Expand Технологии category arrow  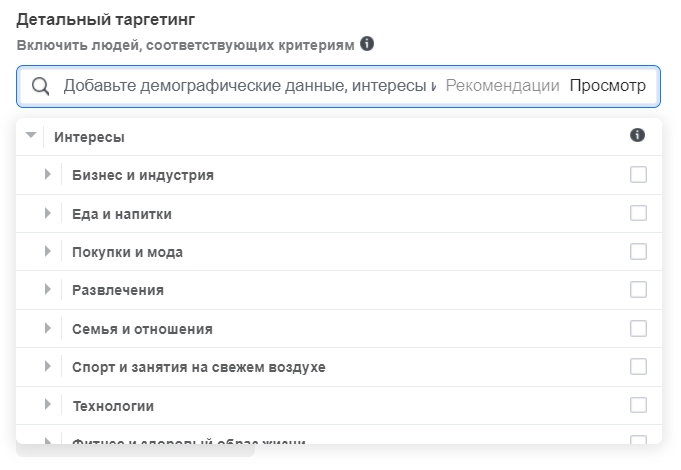(x=48, y=404)
